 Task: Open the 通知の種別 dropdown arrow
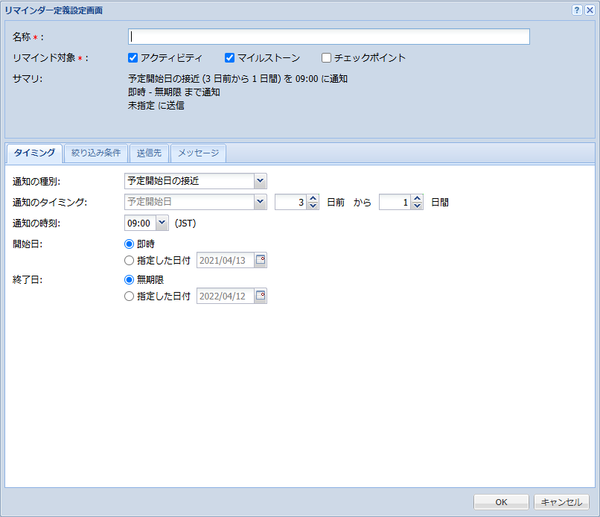pos(260,181)
